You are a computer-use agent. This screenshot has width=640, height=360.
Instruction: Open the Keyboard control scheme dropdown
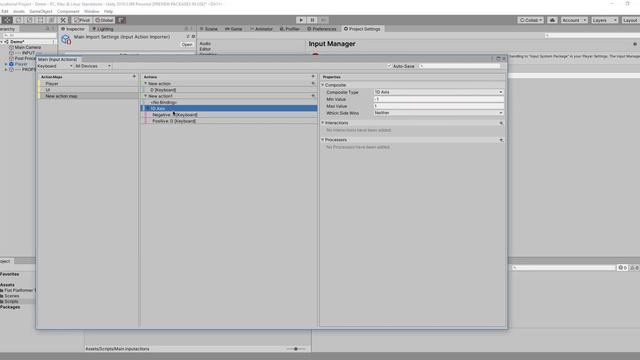pos(55,66)
